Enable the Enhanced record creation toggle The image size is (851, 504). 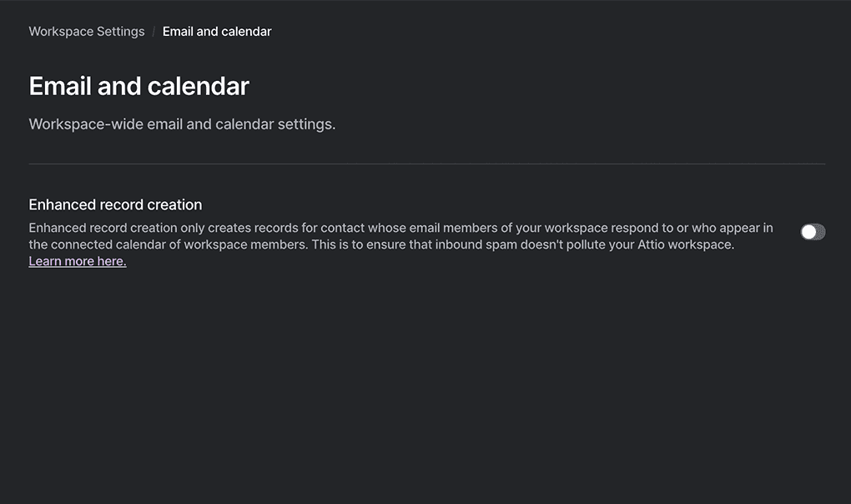813,232
